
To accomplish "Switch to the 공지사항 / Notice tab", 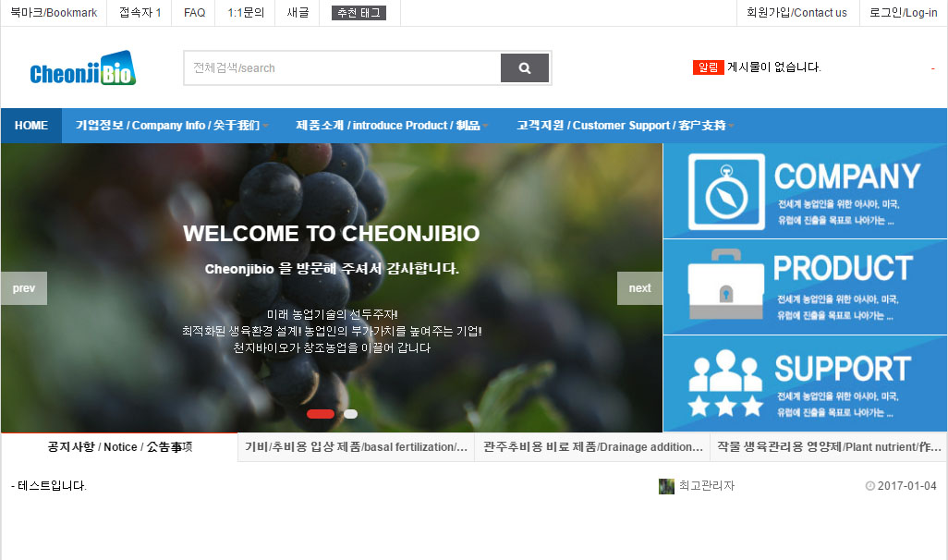I will pyautogui.click(x=120, y=447).
